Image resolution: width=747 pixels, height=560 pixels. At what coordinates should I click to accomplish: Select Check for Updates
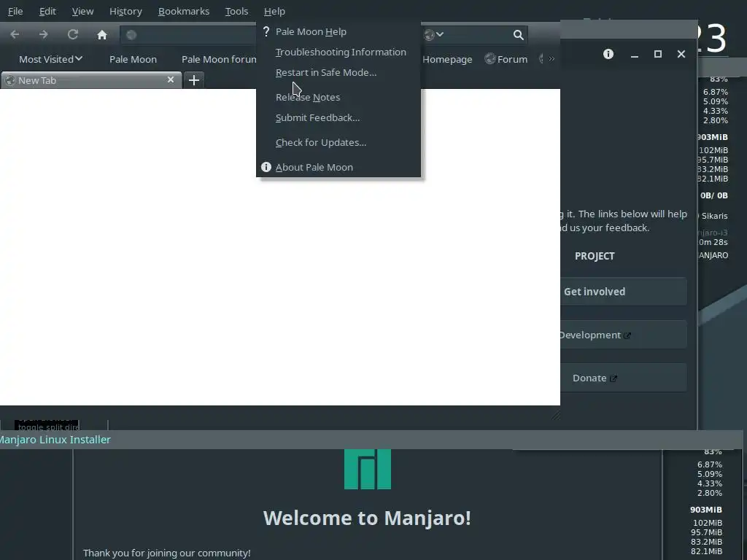(338, 142)
